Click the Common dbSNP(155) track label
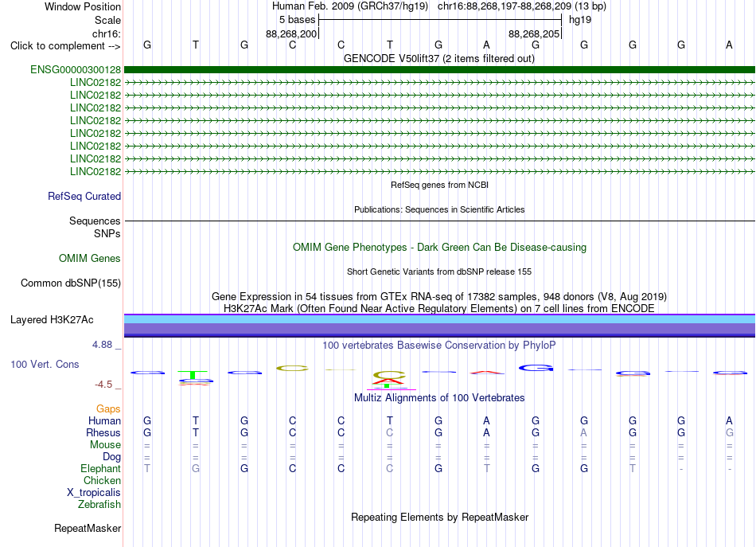 coord(70,283)
